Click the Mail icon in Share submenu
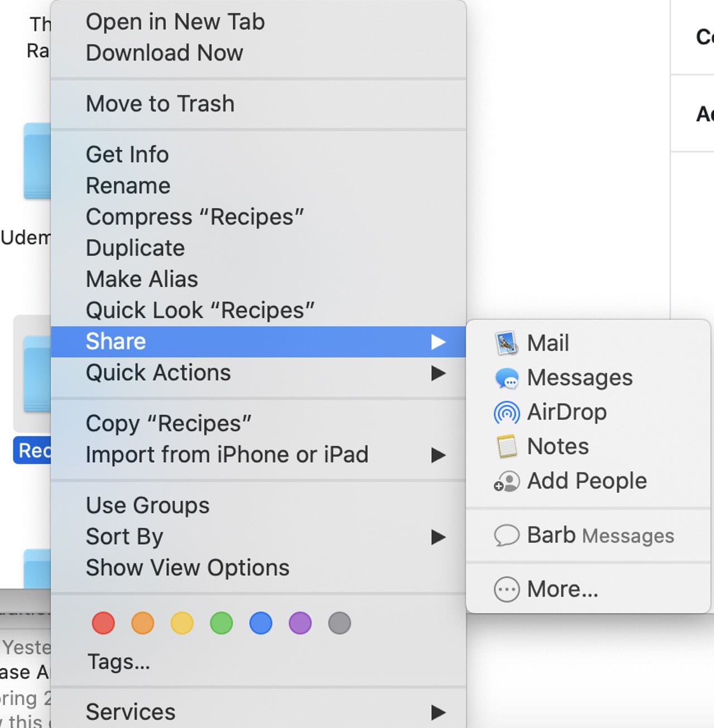The image size is (714, 728). [506, 343]
